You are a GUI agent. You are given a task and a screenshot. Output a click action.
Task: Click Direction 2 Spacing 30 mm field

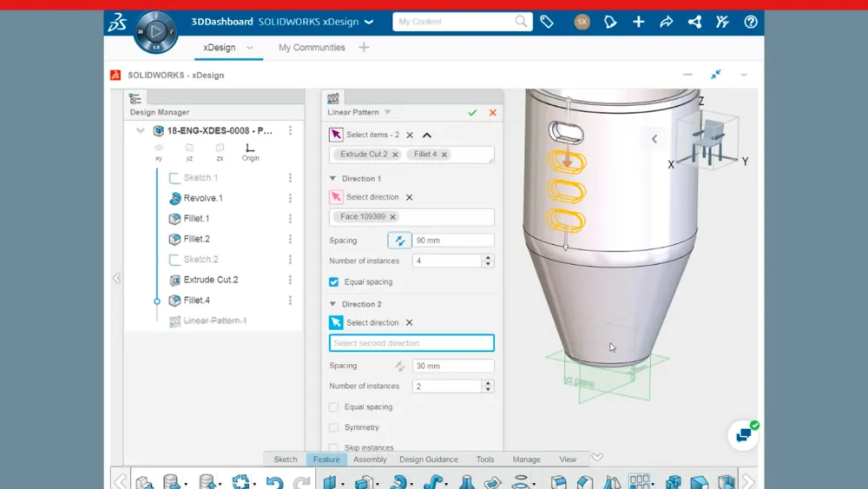point(453,366)
